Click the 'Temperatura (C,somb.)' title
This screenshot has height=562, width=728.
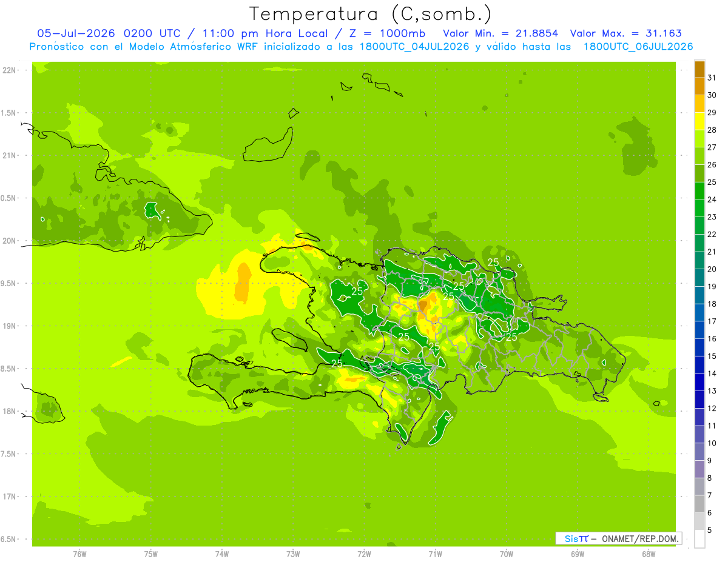[370, 14]
